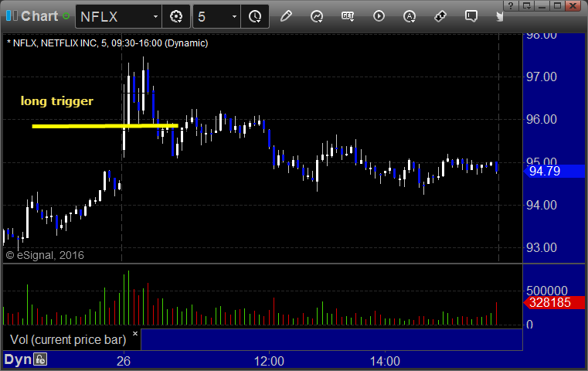Open the time template clock menu

[255, 16]
